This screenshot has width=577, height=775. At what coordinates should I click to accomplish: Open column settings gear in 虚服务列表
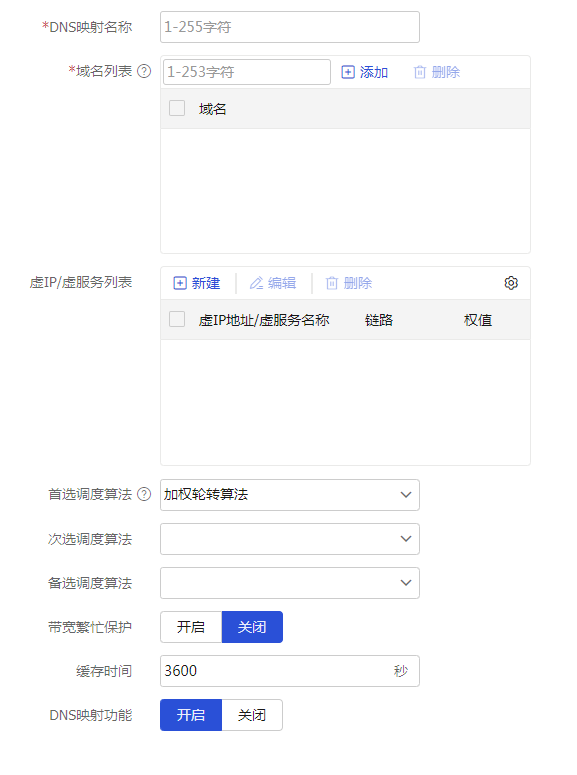click(511, 283)
